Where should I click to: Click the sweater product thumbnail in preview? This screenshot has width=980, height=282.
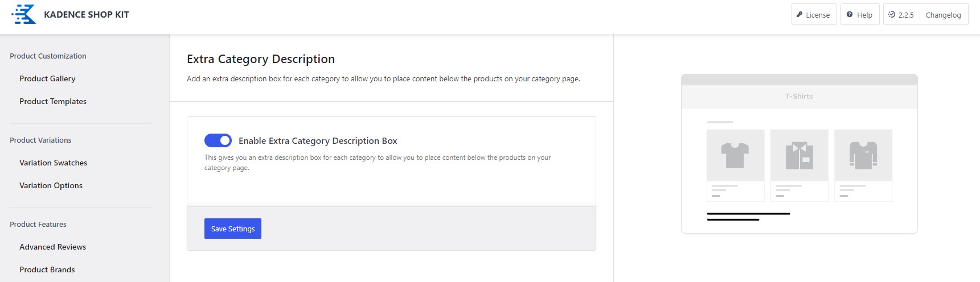pos(863,155)
